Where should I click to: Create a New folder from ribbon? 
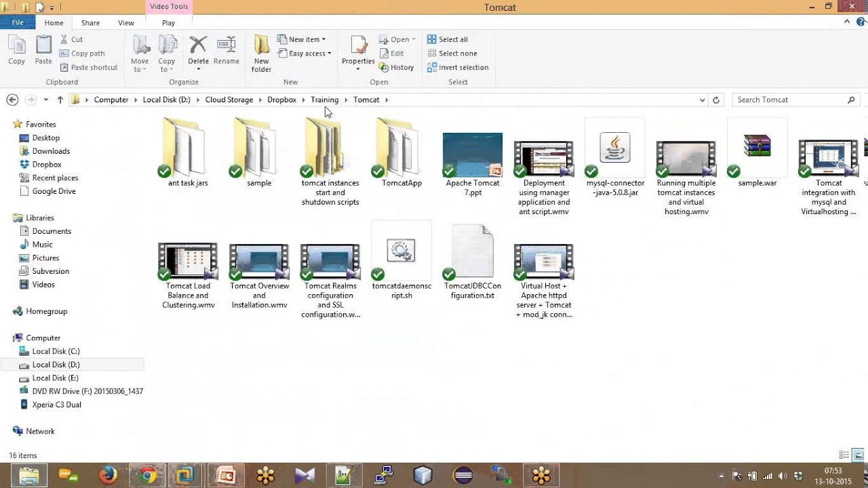[262, 54]
